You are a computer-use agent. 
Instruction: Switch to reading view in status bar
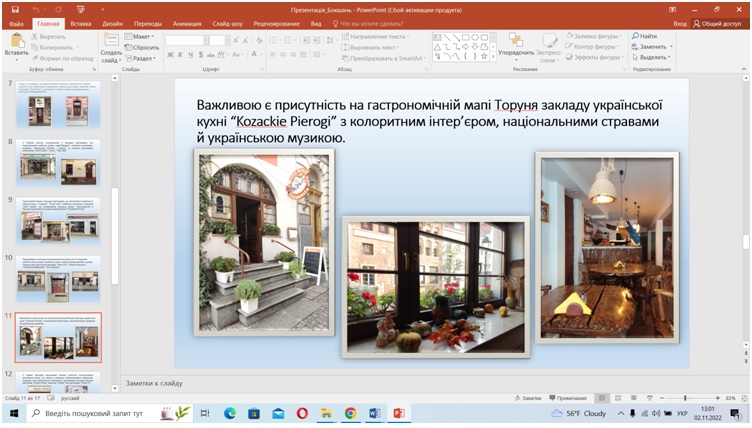634,398
